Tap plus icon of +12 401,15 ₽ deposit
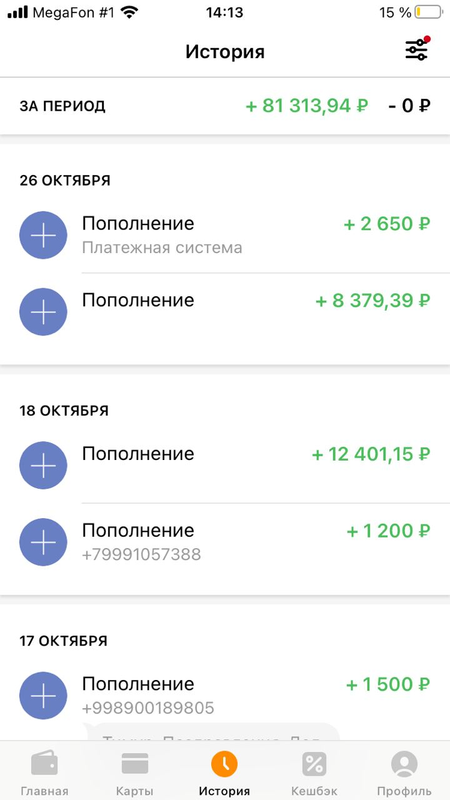 tap(43, 465)
